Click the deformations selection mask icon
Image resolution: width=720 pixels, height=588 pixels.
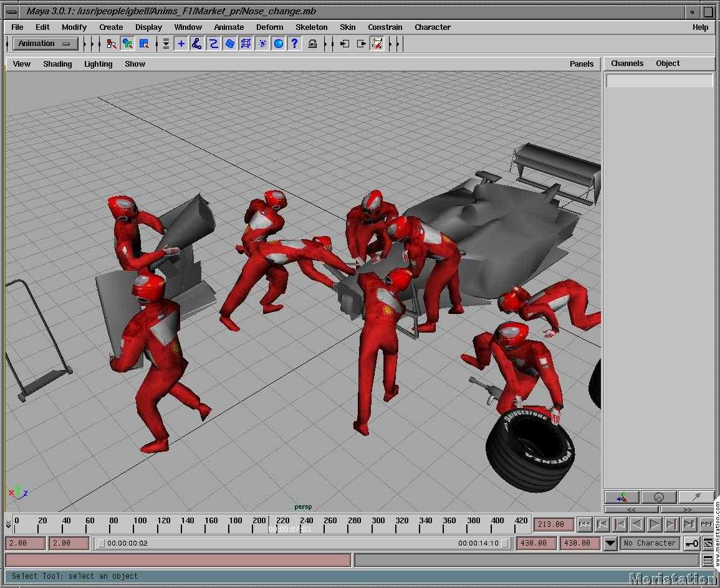(246, 44)
